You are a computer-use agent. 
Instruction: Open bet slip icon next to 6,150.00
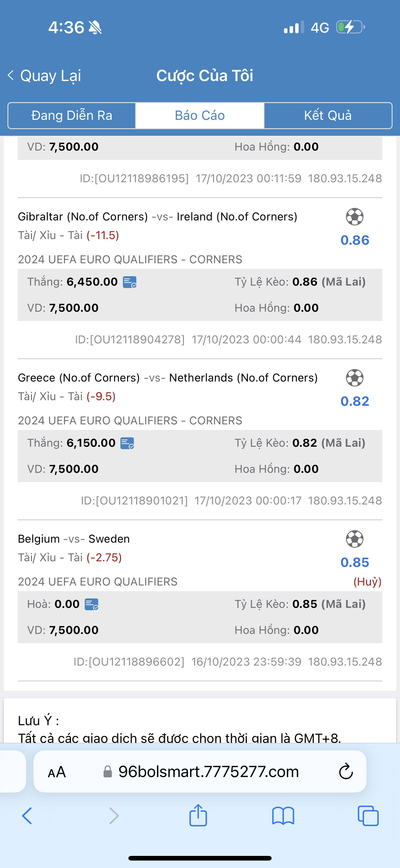point(127,443)
